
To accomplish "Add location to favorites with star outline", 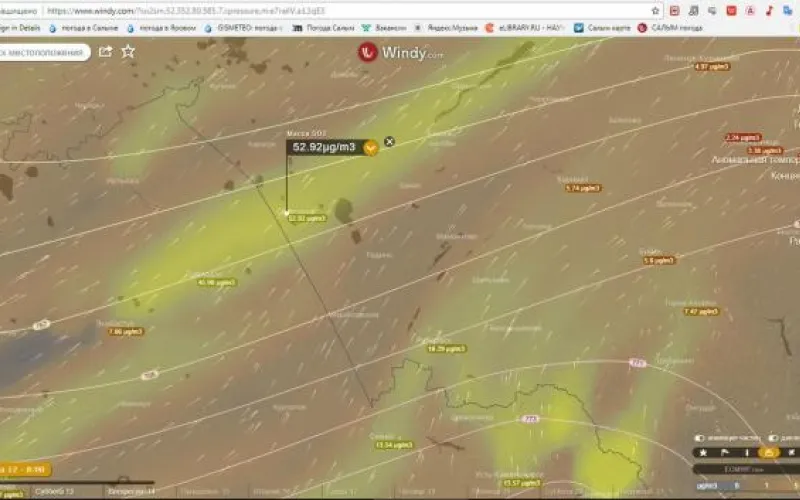I will point(128,51).
